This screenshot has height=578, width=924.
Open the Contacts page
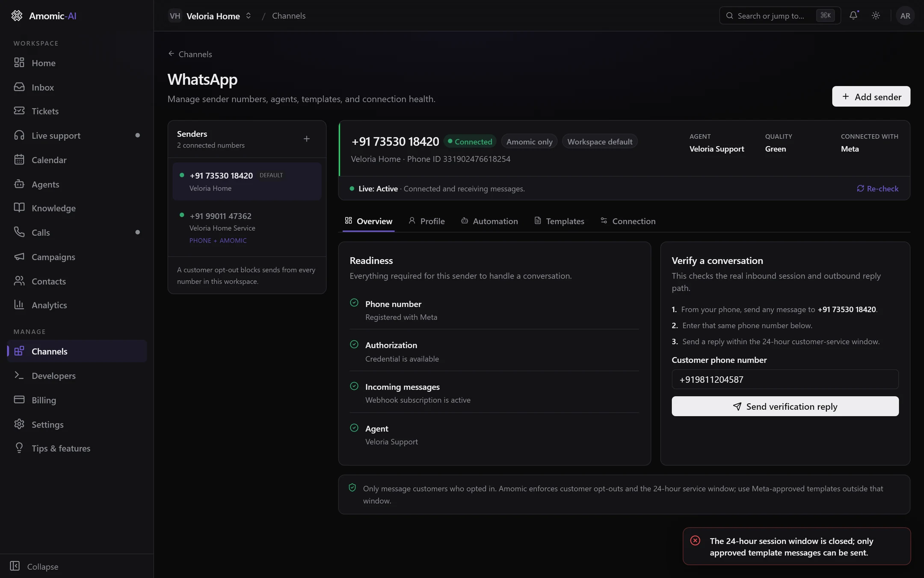pyautogui.click(x=77, y=282)
